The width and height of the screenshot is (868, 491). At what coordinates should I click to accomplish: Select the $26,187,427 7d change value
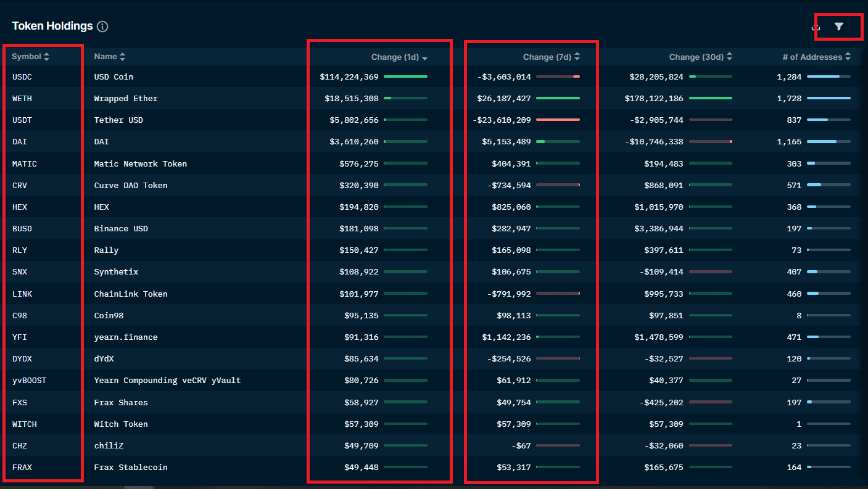[504, 99]
